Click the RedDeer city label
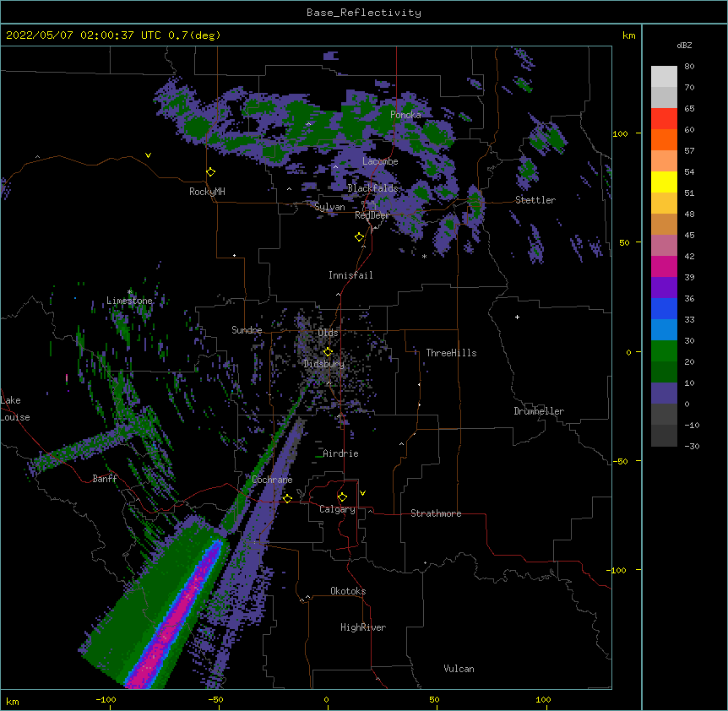Viewport: 728px width, 711px height. (x=372, y=215)
